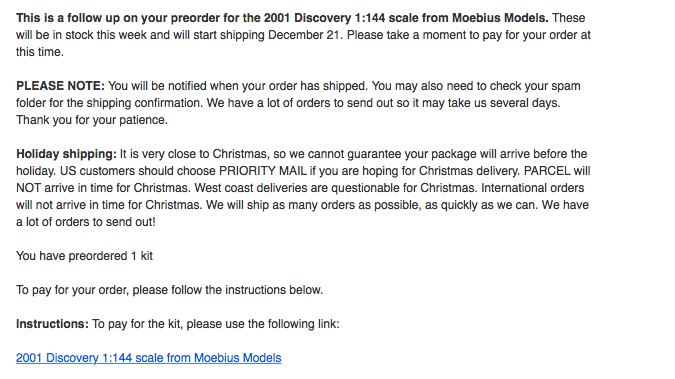The image size is (675, 379).
Task: Open the 2001 Discovery 1:144 scale payment link
Action: coord(149,358)
